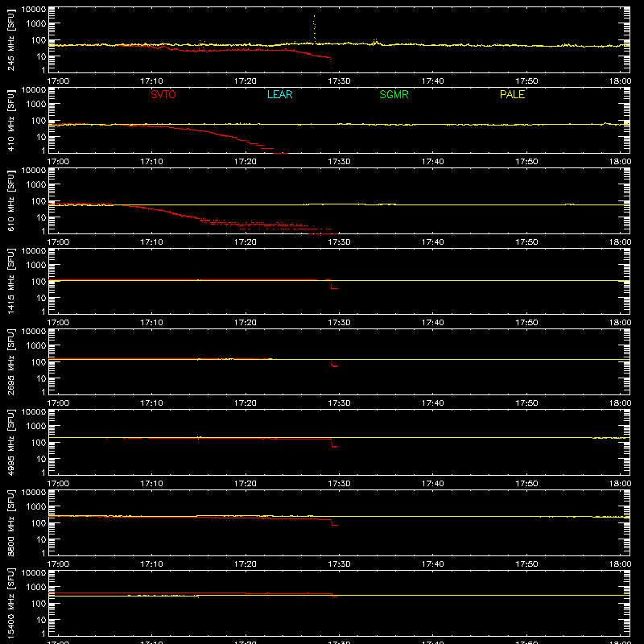Click the 8800 MHz [SFU] axis title

point(10,522)
